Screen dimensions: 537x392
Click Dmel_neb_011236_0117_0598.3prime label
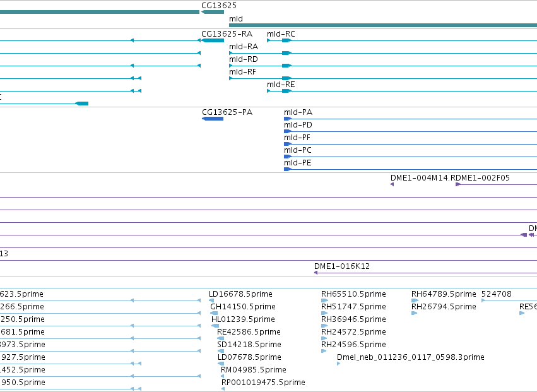click(x=411, y=357)
